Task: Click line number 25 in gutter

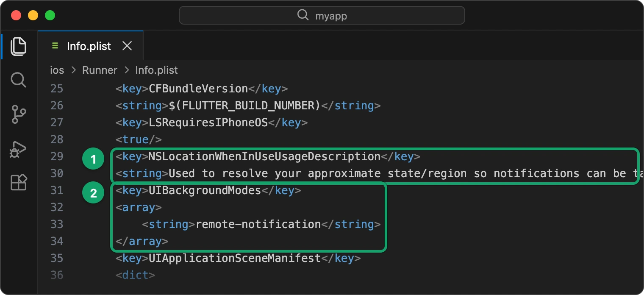Action: pos(57,89)
